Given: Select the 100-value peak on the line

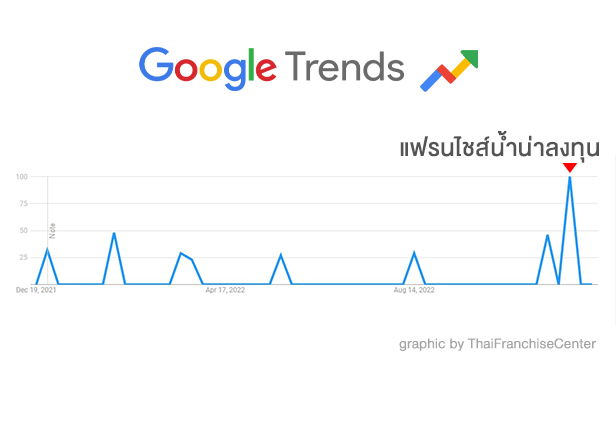Looking at the screenshot, I should point(570,178).
